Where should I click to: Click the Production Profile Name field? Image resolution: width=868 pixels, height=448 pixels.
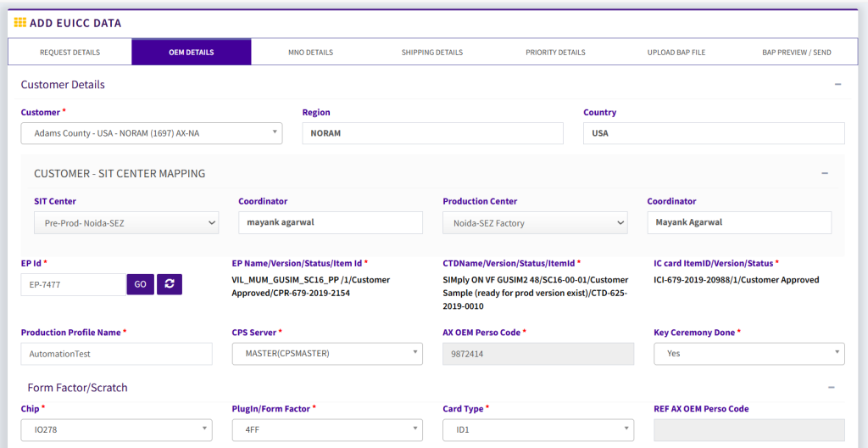pyautogui.click(x=116, y=354)
